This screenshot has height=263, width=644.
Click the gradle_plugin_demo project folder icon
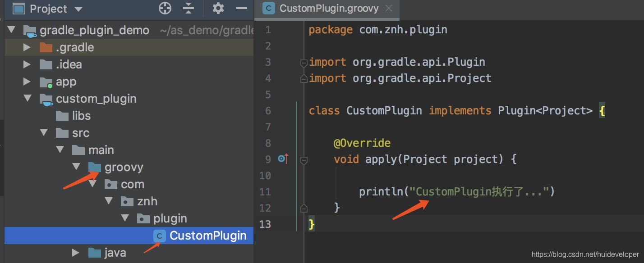point(30,31)
